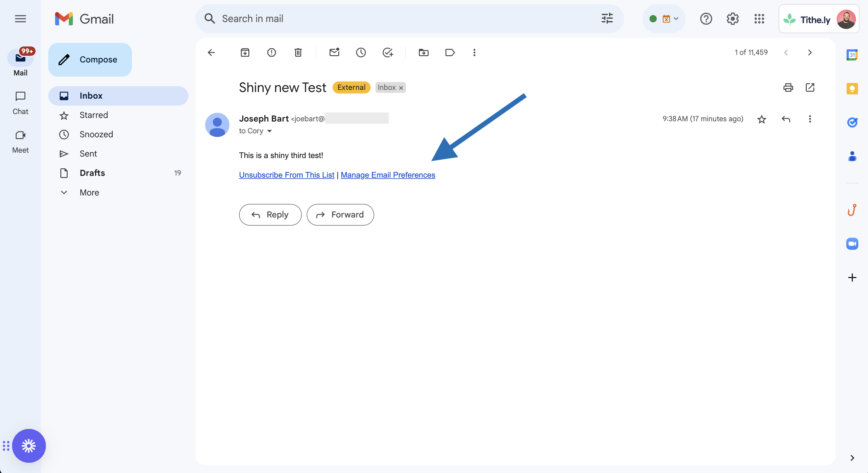Compose a new email
The width and height of the screenshot is (868, 473).
coord(90,60)
